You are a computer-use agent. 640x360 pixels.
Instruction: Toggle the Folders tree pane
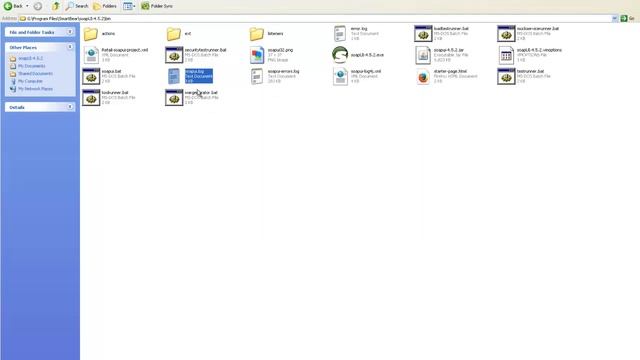(x=105, y=6)
